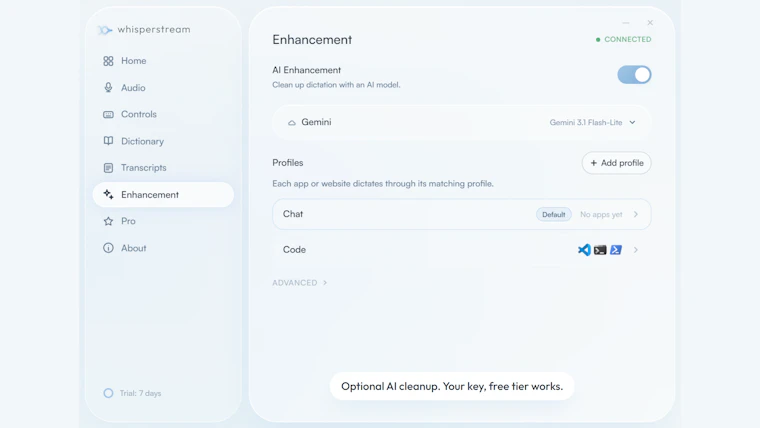Close the whisperstream window
The height and width of the screenshot is (428, 760).
650,23
